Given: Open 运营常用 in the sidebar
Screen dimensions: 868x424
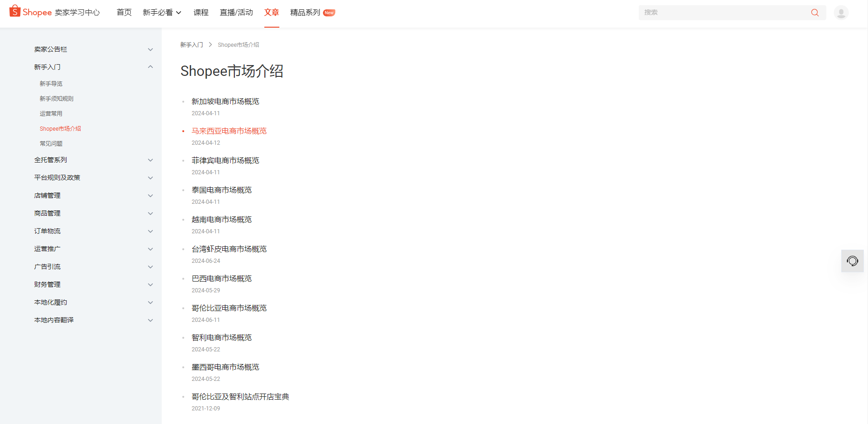Looking at the screenshot, I should coord(51,114).
